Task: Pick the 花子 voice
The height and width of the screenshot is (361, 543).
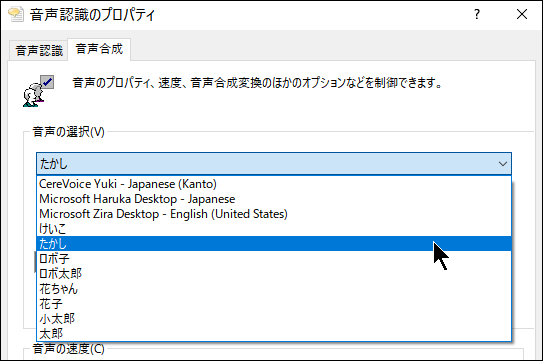Action: [274, 304]
